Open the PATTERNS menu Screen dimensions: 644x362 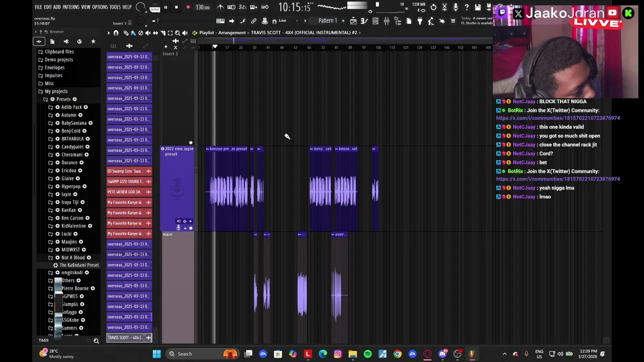point(71,7)
